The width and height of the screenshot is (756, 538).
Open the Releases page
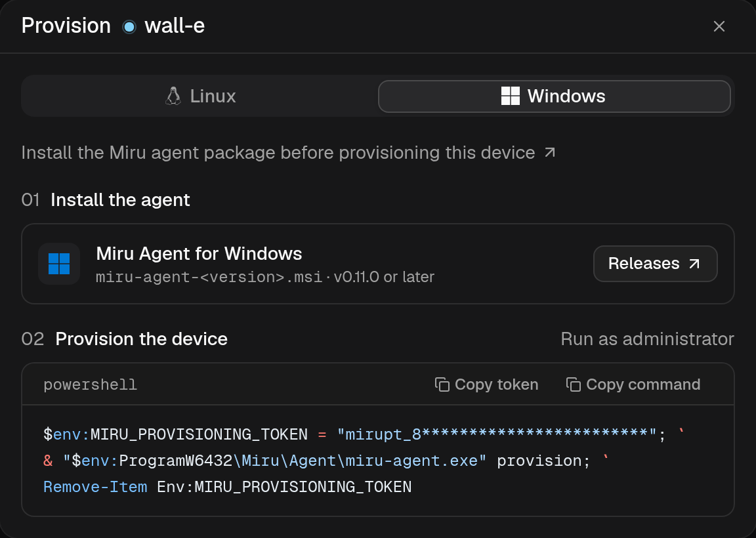coord(655,264)
